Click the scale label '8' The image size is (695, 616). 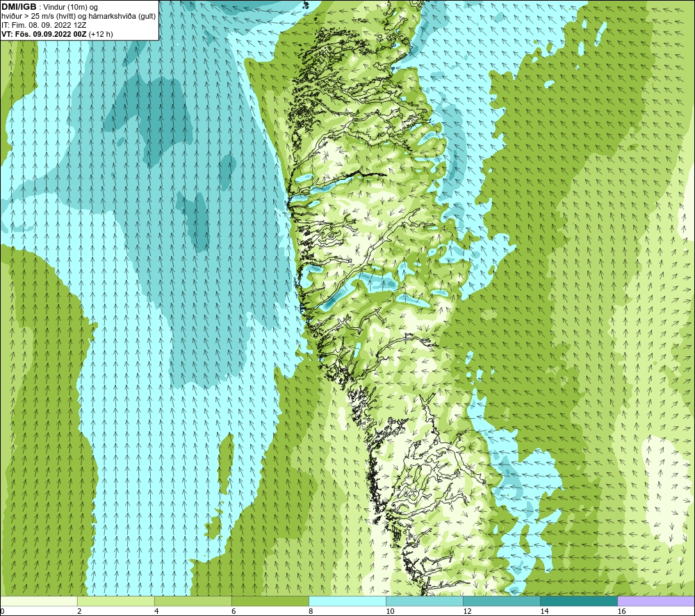(x=311, y=612)
